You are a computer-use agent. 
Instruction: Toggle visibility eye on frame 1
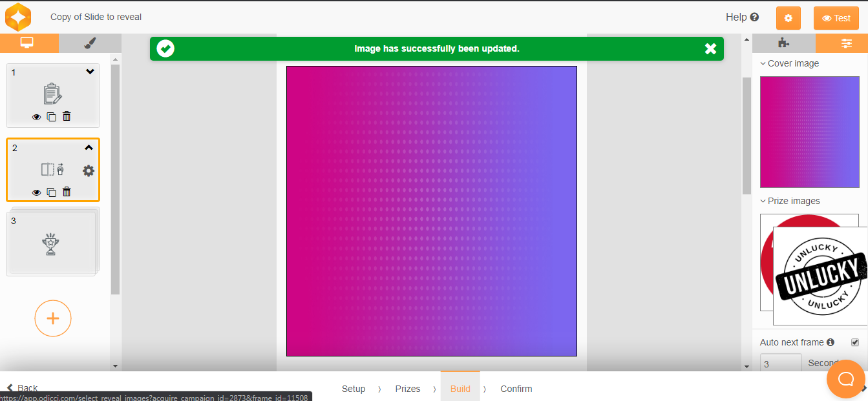pos(36,117)
